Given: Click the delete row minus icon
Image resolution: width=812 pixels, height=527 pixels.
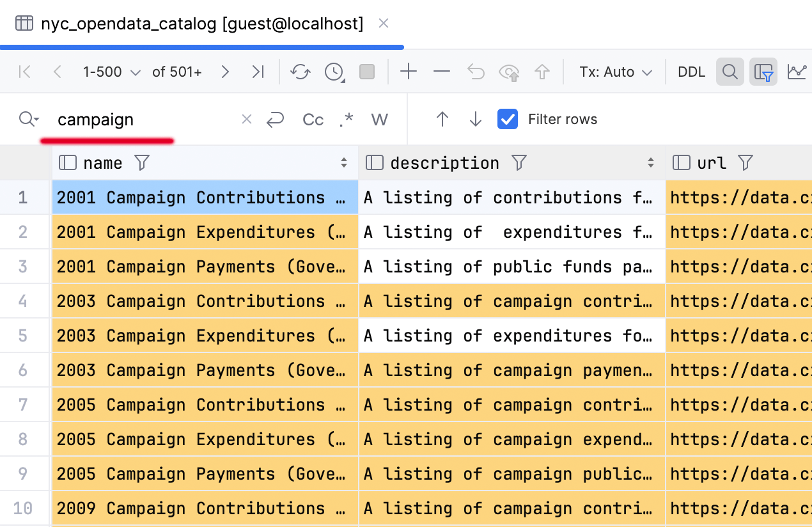Looking at the screenshot, I should tap(442, 72).
